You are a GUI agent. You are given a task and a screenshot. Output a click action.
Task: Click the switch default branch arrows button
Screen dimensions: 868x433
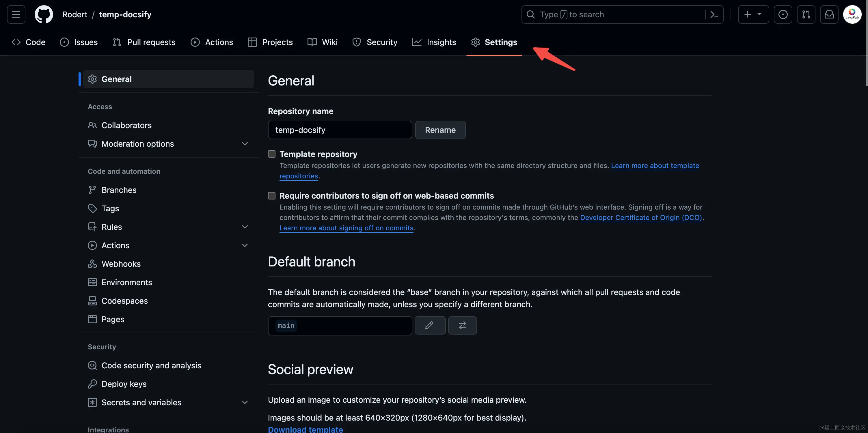tap(462, 325)
